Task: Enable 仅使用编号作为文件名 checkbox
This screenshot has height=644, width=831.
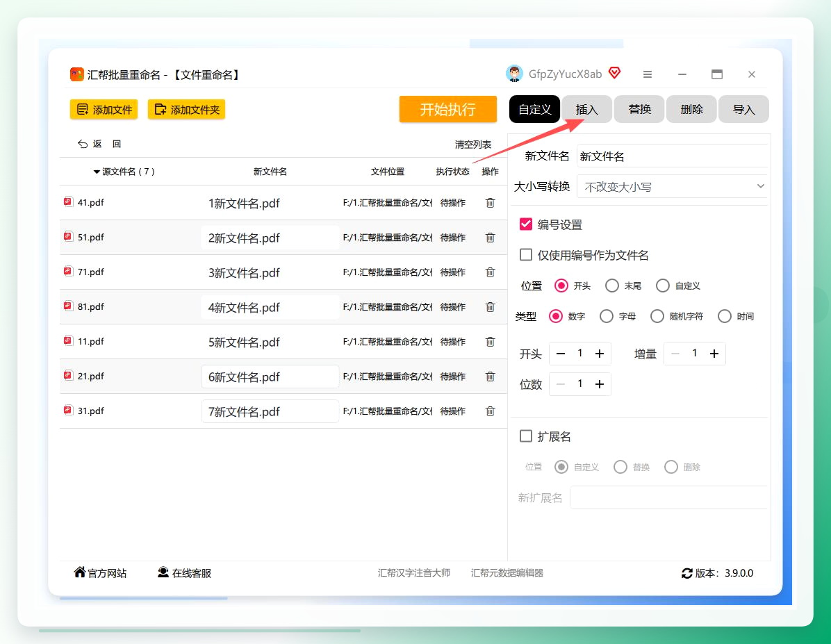Action: click(526, 255)
